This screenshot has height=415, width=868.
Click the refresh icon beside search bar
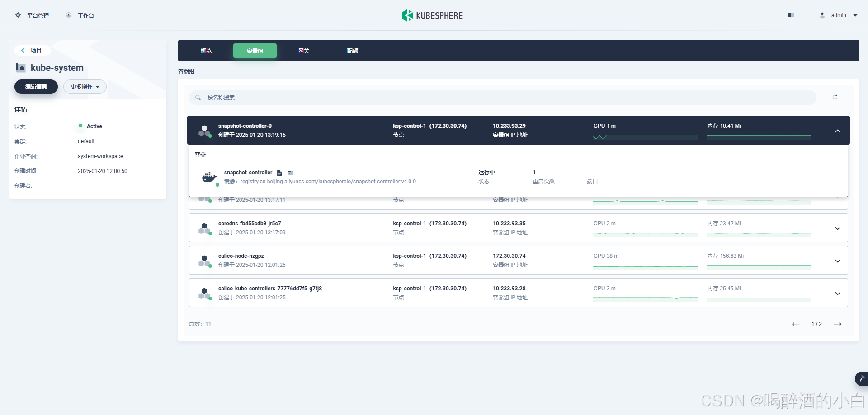point(835,97)
